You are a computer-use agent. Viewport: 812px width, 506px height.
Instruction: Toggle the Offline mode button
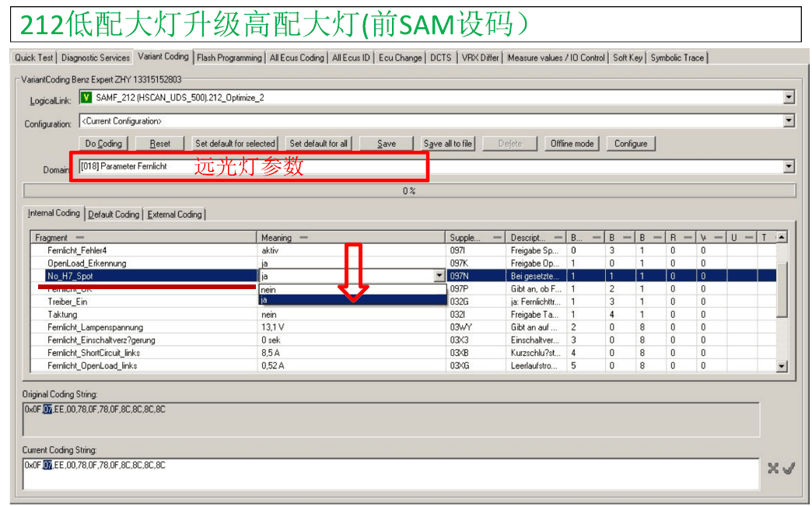coord(572,144)
